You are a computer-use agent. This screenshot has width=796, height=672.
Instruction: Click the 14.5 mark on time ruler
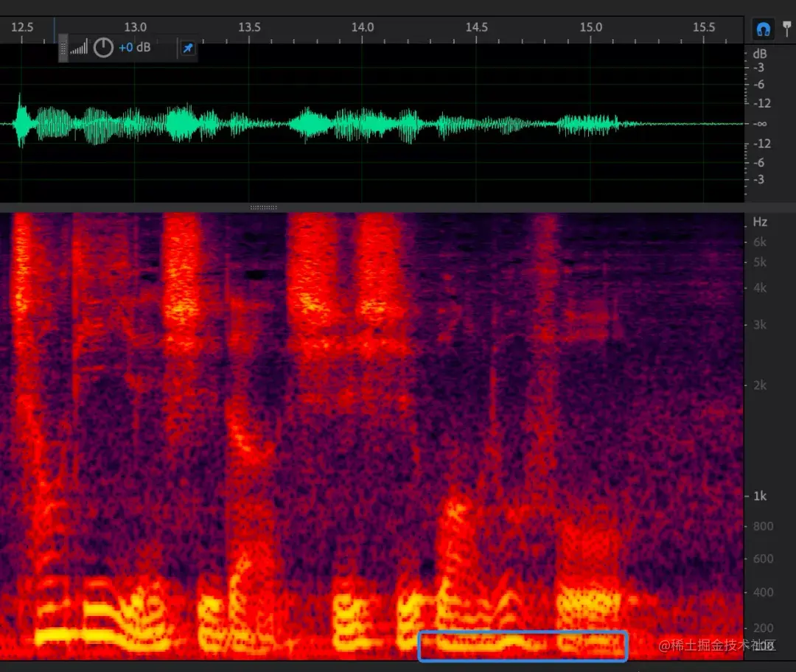pyautogui.click(x=477, y=27)
